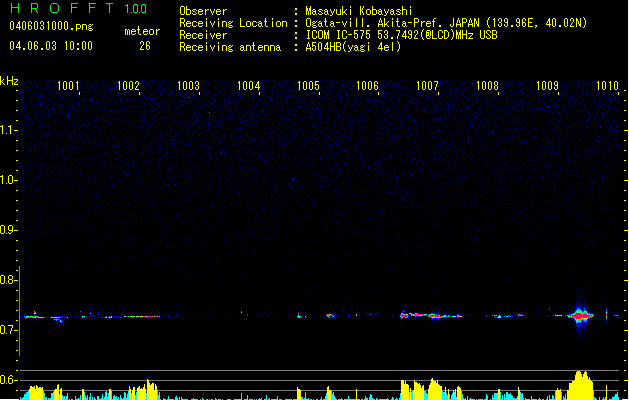Click the long meteor echo at 1007
629x400 pixels.
432,315
